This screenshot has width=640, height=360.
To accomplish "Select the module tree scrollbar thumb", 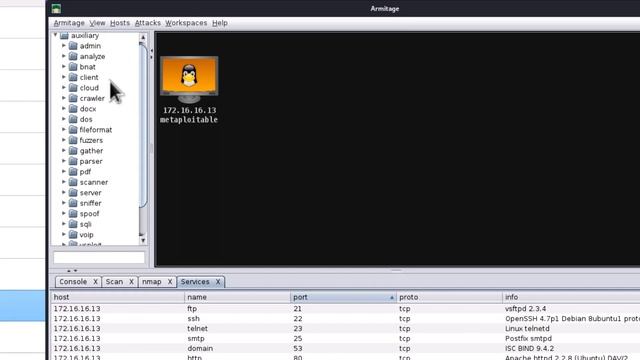I will coord(143,124).
